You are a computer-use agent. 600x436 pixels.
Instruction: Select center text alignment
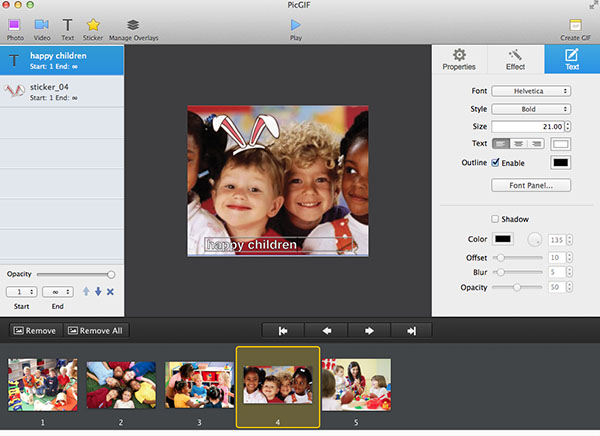pyautogui.click(x=519, y=144)
